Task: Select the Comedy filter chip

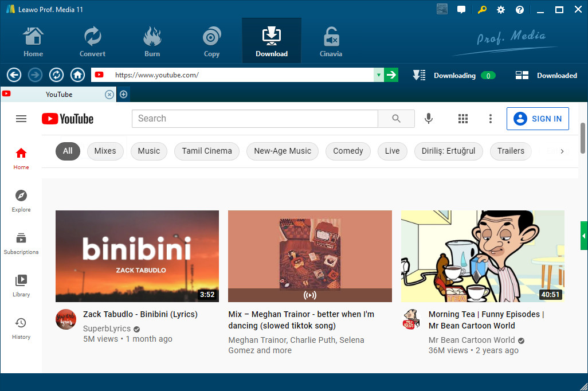Action: (348, 151)
